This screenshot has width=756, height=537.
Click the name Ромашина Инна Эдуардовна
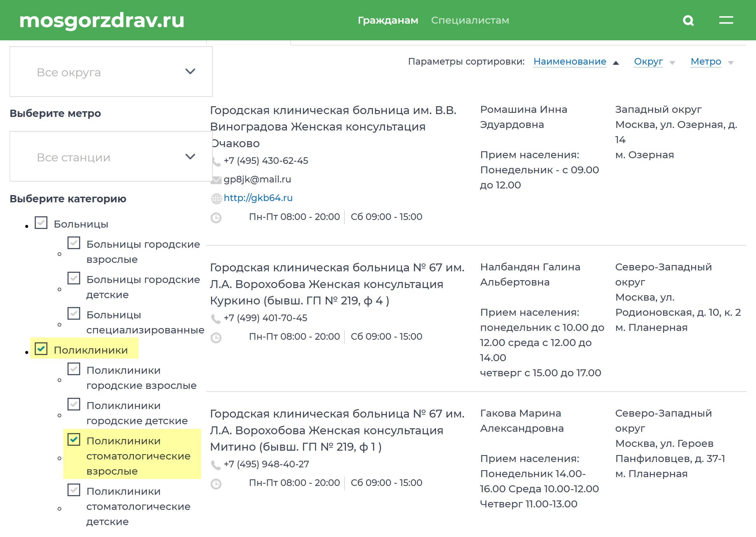pyautogui.click(x=524, y=117)
